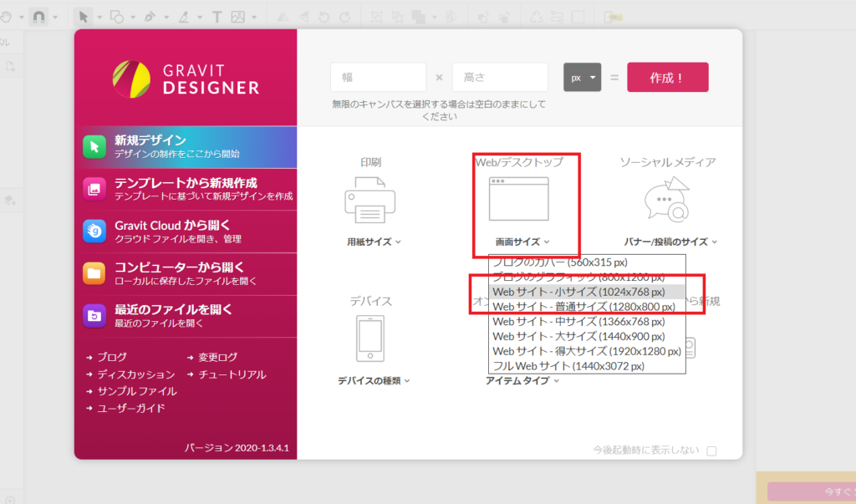
Task: Select the hand pan tool in toolbar
Action: (x=6, y=17)
